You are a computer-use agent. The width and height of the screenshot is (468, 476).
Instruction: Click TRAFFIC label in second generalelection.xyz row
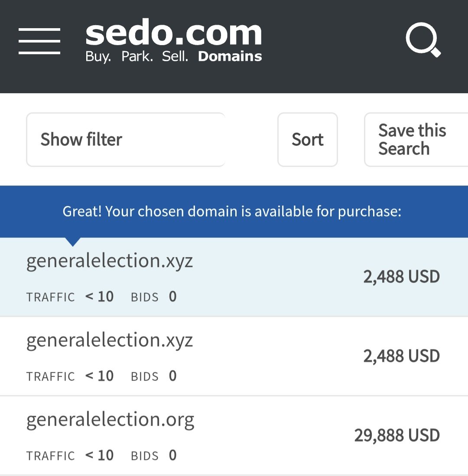[x=50, y=376]
